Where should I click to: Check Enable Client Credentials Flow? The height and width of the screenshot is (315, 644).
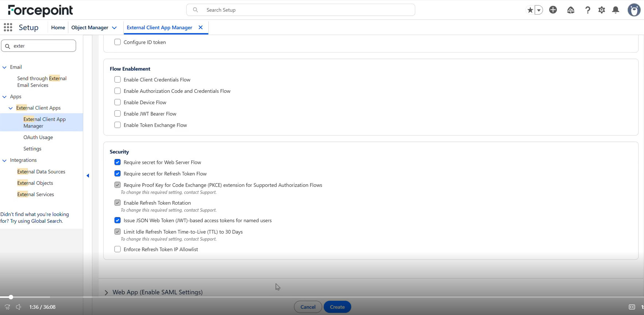click(x=117, y=80)
